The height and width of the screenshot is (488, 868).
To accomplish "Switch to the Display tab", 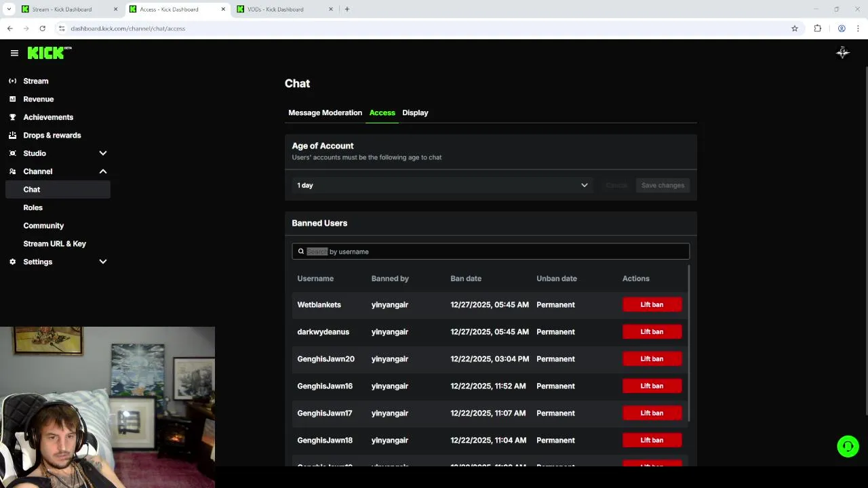I will click(x=415, y=113).
